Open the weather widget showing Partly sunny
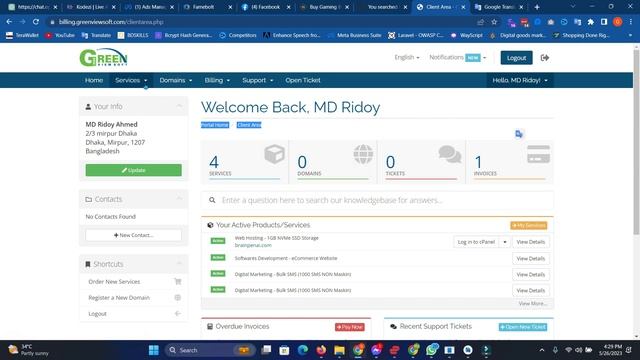Image resolution: width=640 pixels, height=360 pixels. click(29, 350)
